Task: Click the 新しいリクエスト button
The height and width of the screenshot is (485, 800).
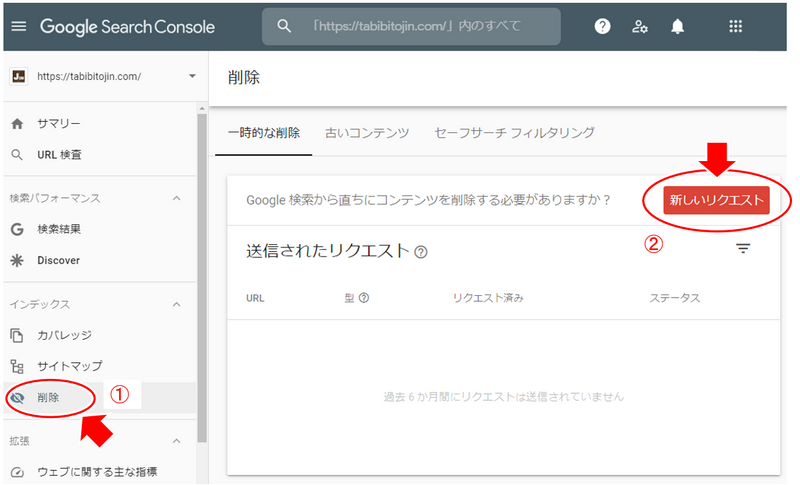Action: (716, 200)
